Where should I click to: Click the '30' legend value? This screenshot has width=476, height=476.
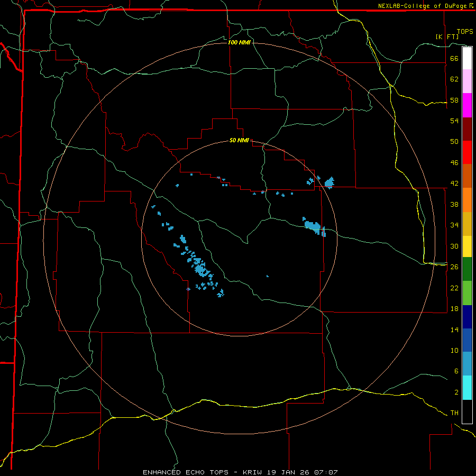pos(454,246)
